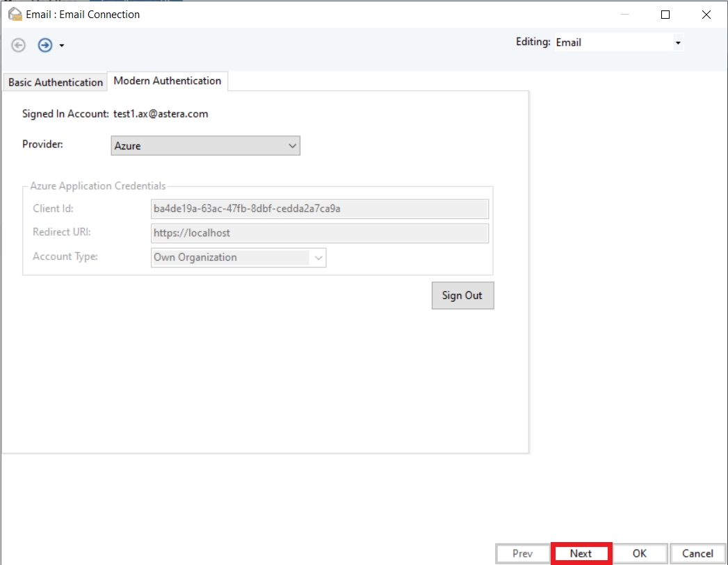Open the Editing dropdown showing Email
This screenshot has width=728, height=565.
coord(618,42)
